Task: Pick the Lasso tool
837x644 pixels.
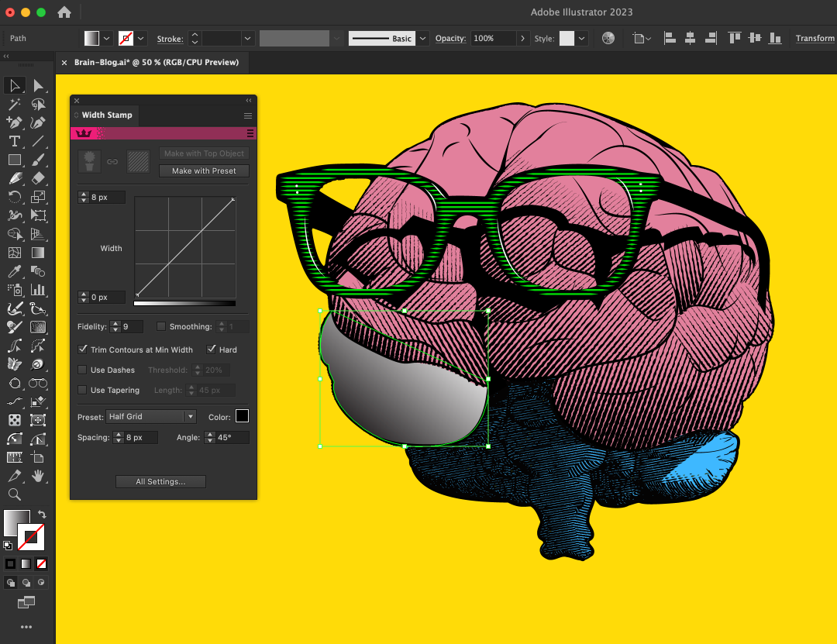Action: tap(38, 104)
